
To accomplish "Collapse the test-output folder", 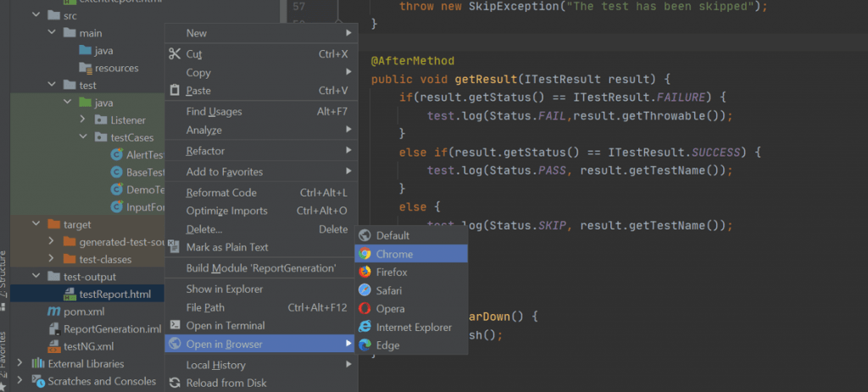I will coord(34,277).
